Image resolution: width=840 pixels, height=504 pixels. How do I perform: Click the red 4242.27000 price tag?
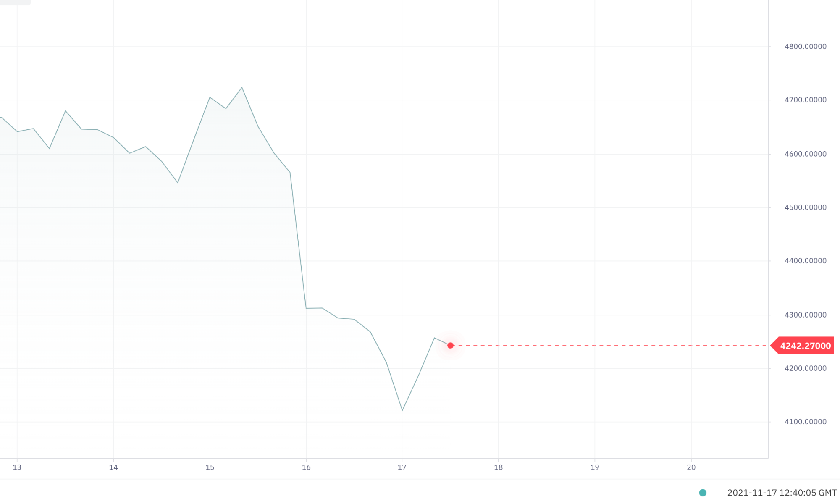(x=804, y=346)
